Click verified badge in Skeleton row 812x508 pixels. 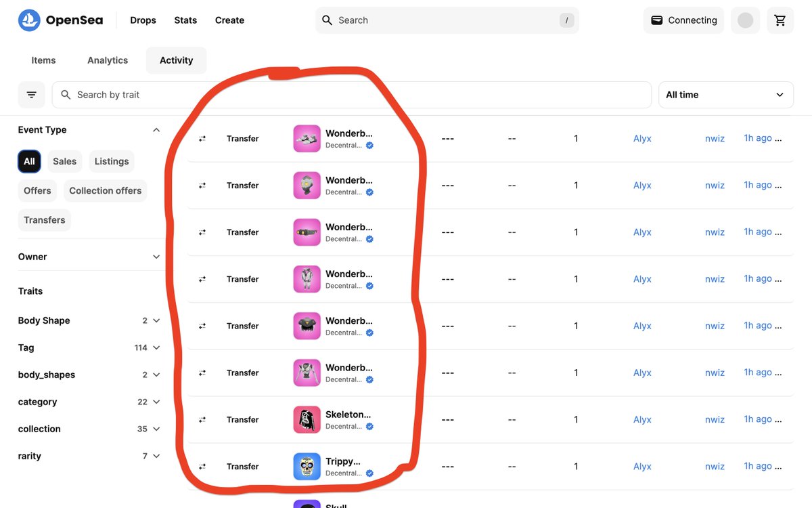click(369, 427)
